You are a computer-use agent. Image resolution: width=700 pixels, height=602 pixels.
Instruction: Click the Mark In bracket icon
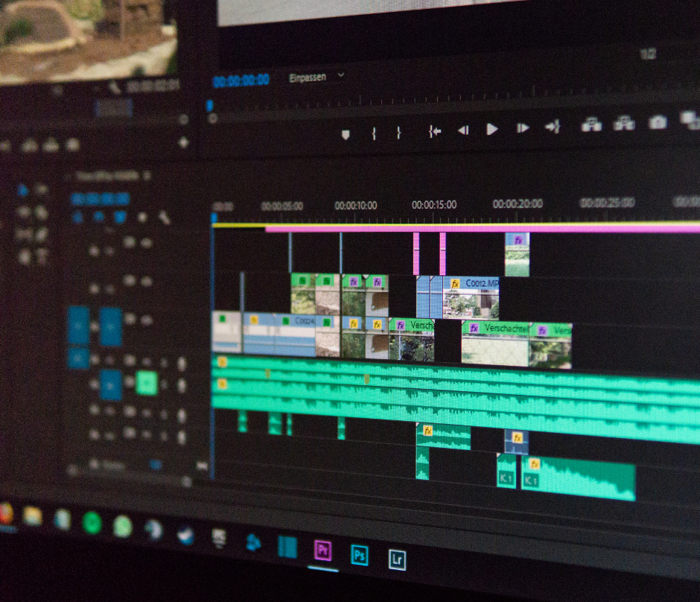374,133
